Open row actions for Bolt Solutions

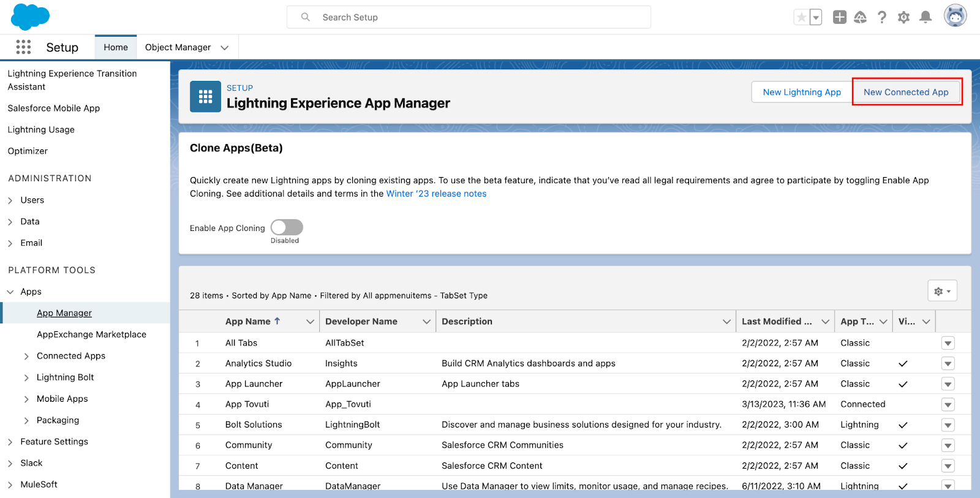coord(948,425)
